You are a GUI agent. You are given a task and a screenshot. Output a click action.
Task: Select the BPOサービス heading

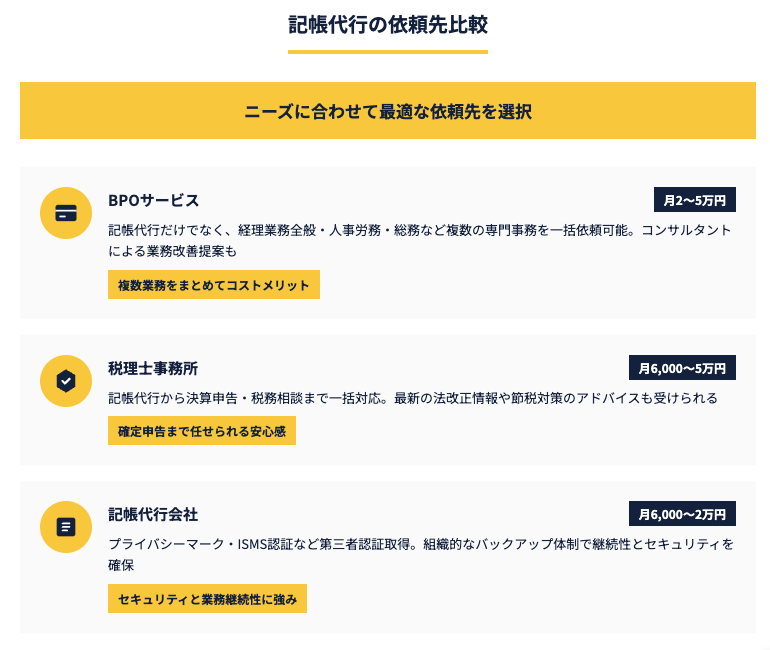153,200
